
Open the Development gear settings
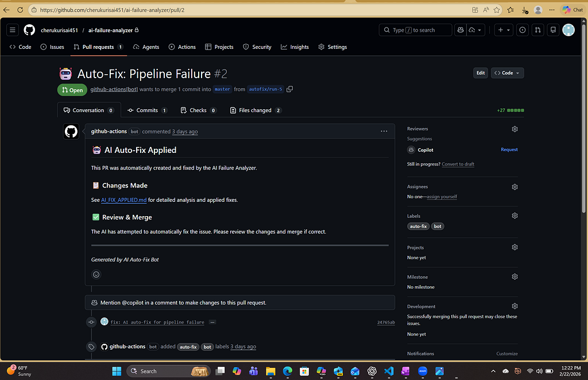click(x=514, y=306)
